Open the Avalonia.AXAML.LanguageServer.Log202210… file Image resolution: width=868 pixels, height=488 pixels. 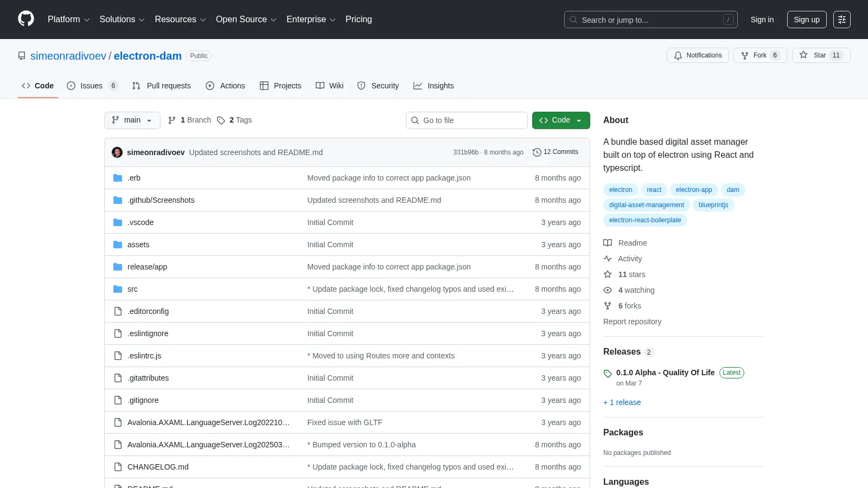click(209, 422)
